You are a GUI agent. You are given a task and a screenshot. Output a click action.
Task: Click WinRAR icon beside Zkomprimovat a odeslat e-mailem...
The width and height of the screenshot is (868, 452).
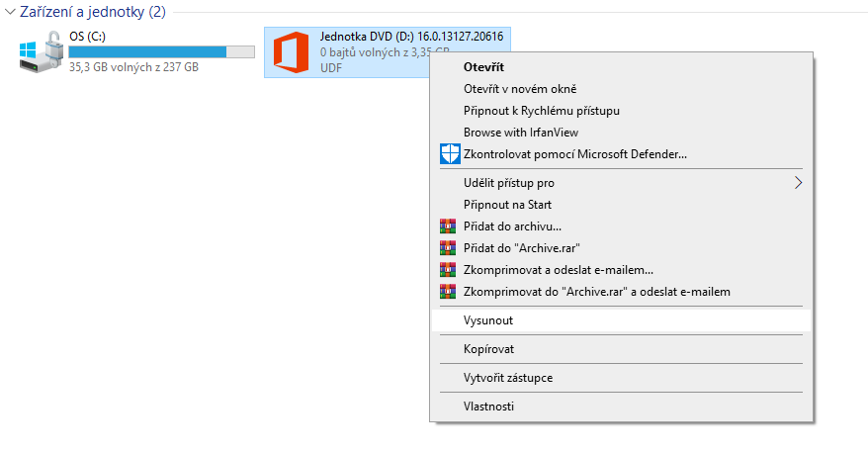(448, 270)
